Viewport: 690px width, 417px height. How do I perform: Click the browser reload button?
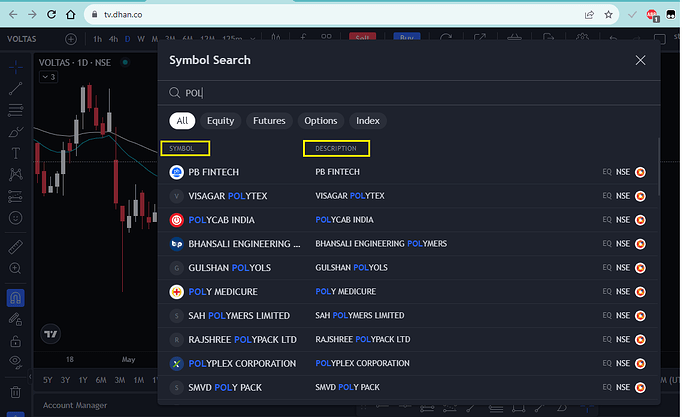[x=51, y=15]
